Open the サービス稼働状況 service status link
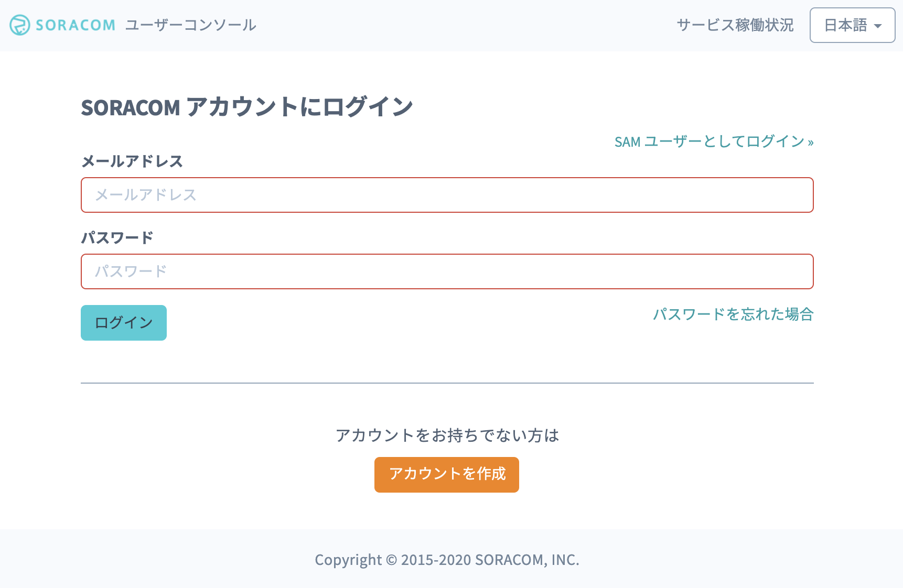 pyautogui.click(x=735, y=25)
